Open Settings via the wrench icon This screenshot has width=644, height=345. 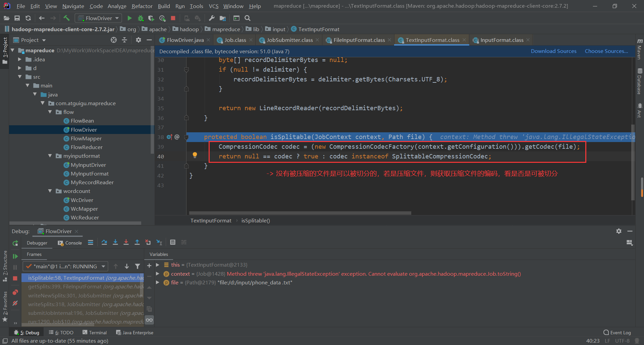pos(212,18)
